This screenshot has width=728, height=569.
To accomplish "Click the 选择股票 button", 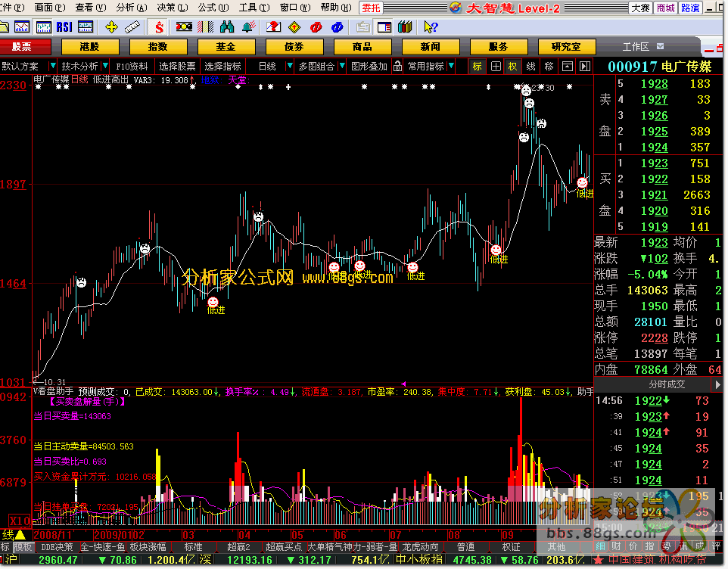I will (x=177, y=67).
